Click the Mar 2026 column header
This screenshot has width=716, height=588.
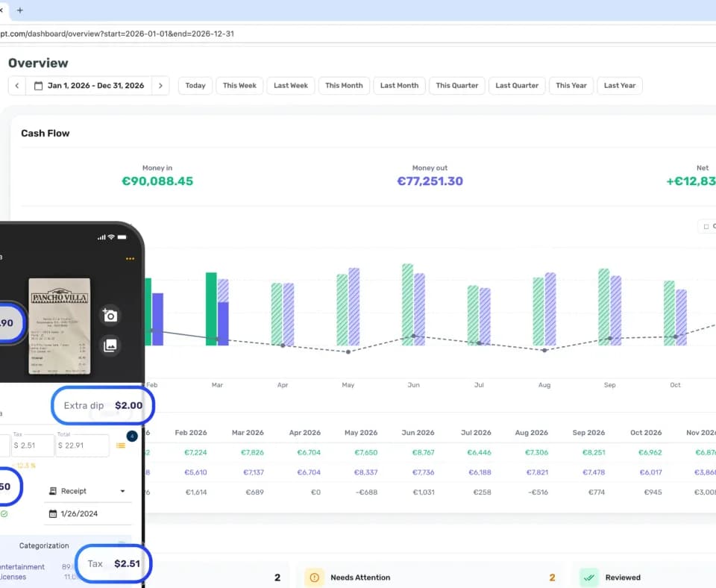click(248, 433)
